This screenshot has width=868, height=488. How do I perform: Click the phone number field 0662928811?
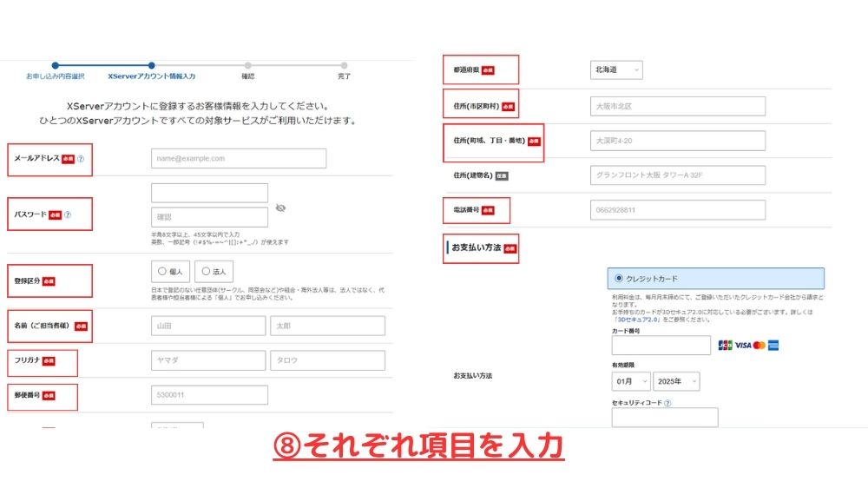point(678,210)
